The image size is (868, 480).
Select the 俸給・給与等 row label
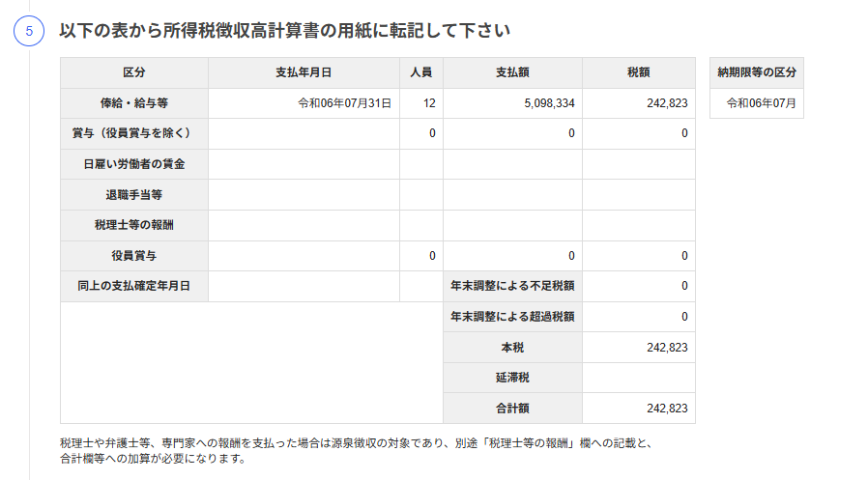[134, 103]
